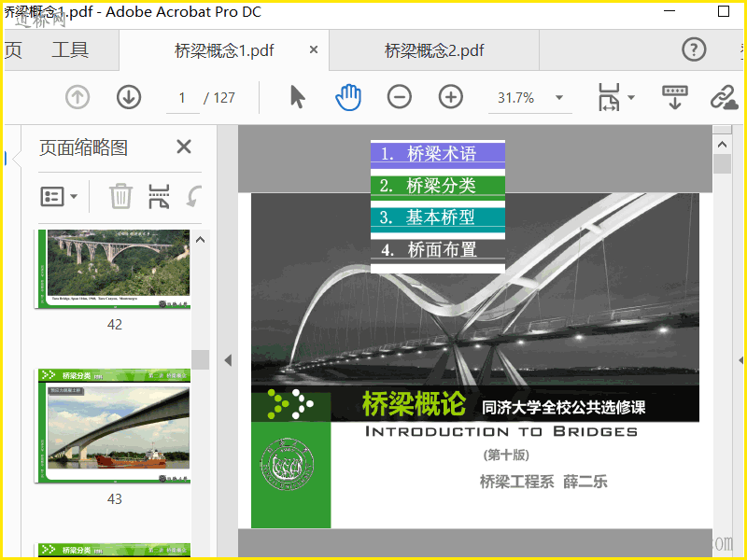
Task: Click the page layout icon in thumbnails panel
Action: (159, 196)
